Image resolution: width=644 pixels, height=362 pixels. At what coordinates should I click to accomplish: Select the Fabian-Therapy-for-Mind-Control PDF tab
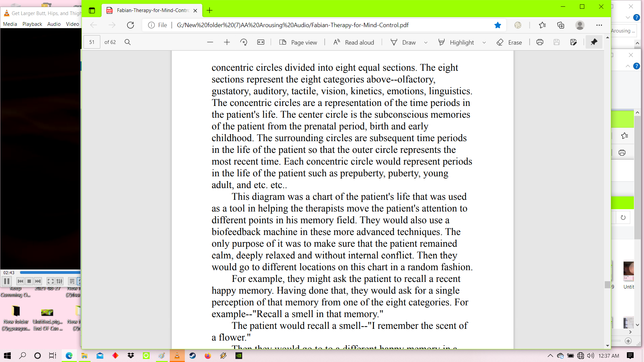click(x=153, y=10)
